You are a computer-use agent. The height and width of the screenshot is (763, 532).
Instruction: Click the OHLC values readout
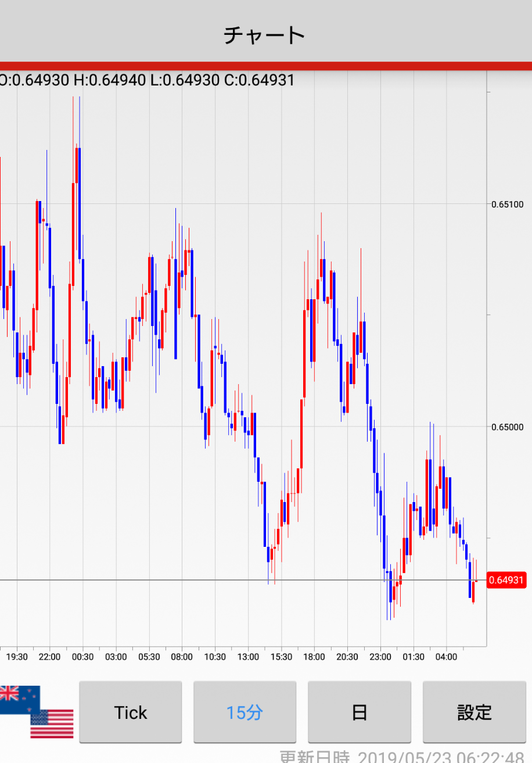click(147, 80)
